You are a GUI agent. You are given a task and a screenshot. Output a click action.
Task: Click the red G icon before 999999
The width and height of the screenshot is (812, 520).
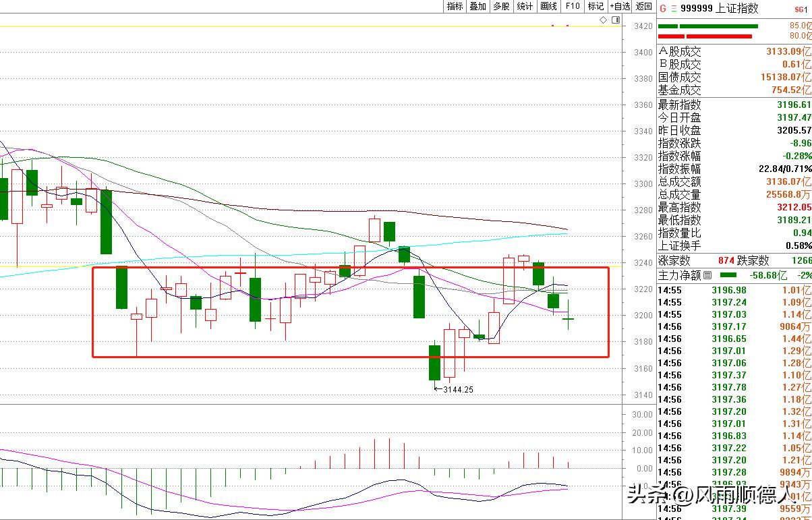(662, 9)
